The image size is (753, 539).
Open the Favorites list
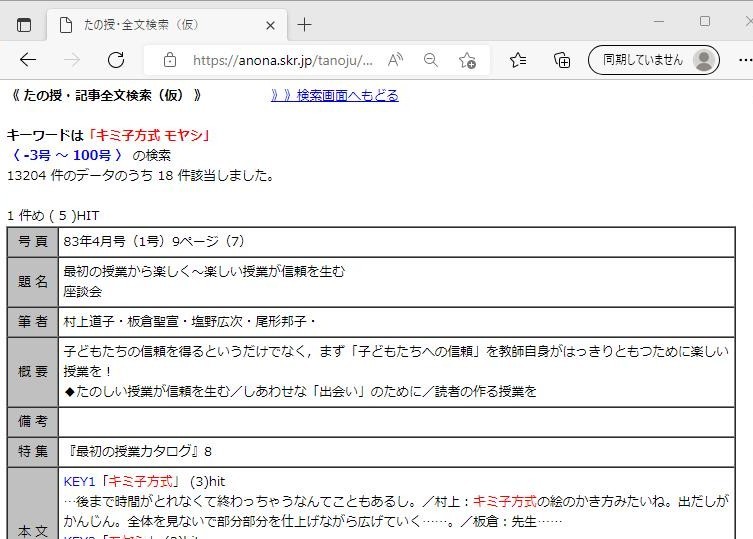point(518,60)
